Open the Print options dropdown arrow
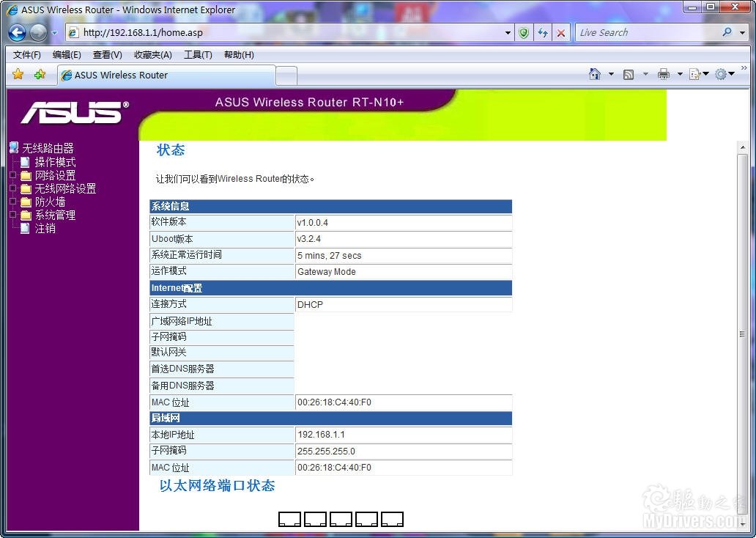Viewport: 756px width, 538px height. pyautogui.click(x=680, y=74)
